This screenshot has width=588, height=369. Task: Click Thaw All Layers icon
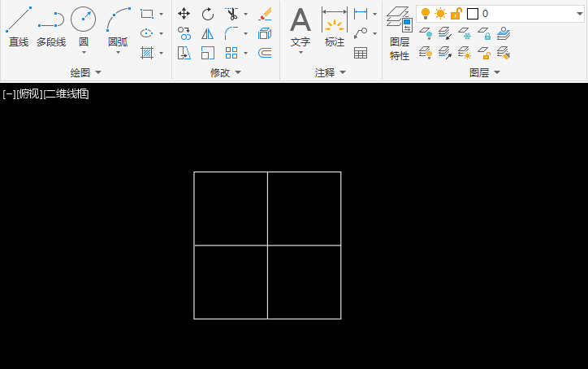coord(465,53)
